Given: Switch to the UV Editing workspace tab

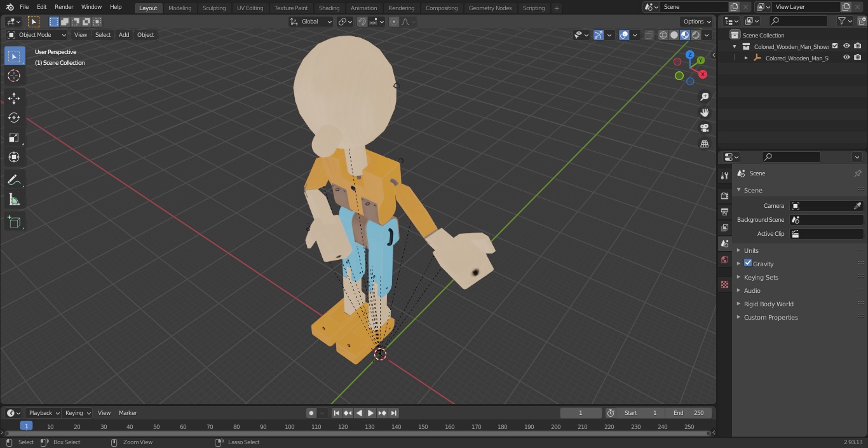Looking at the screenshot, I should click(x=250, y=8).
